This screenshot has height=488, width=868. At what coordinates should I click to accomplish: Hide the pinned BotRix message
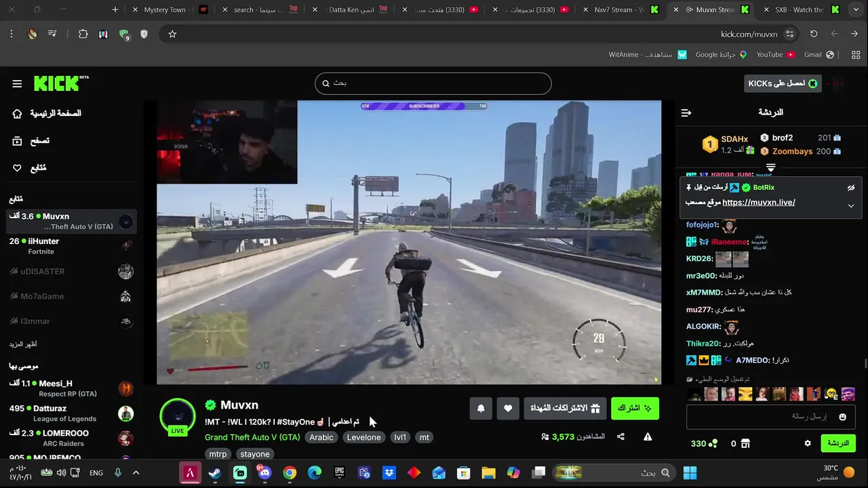851,188
